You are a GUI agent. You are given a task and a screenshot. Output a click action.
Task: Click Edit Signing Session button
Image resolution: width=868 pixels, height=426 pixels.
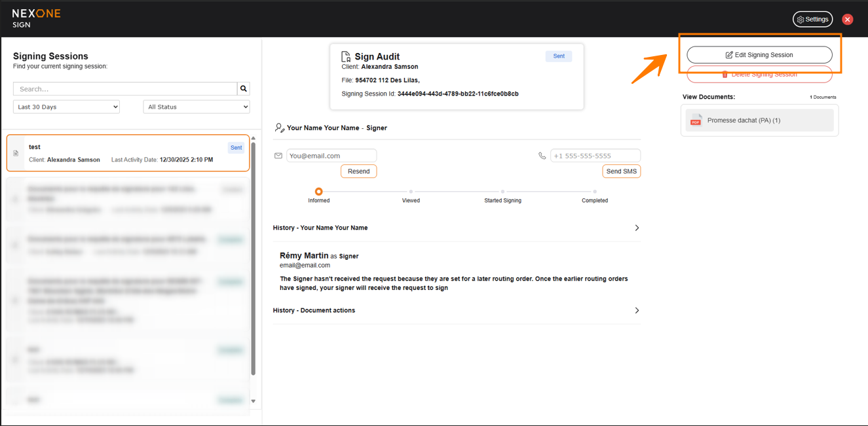[x=759, y=55]
